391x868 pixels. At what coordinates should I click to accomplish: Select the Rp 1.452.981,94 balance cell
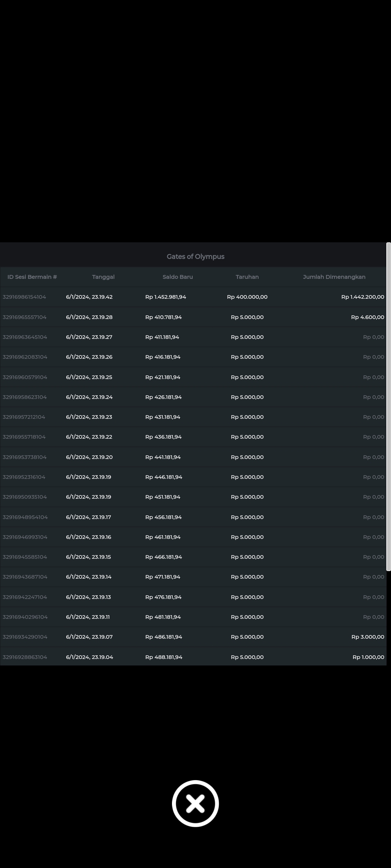point(165,297)
